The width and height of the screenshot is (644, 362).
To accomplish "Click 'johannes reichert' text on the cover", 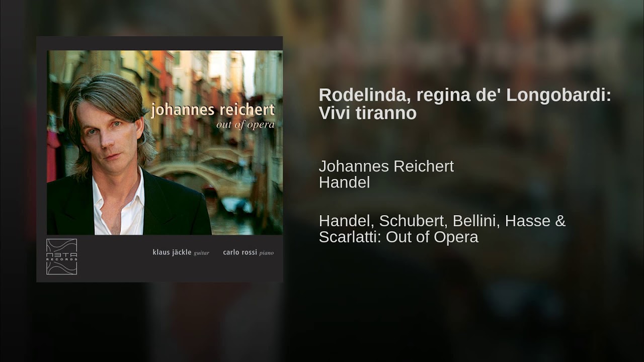I will click(213, 110).
